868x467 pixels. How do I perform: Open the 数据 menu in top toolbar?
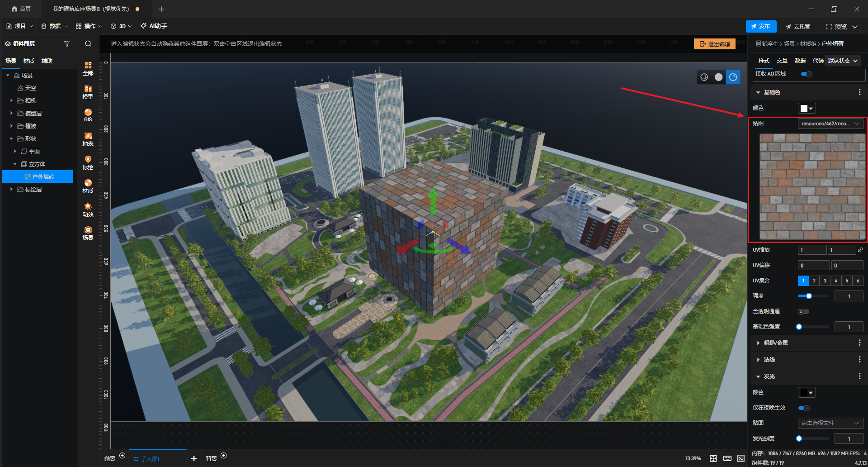(54, 26)
